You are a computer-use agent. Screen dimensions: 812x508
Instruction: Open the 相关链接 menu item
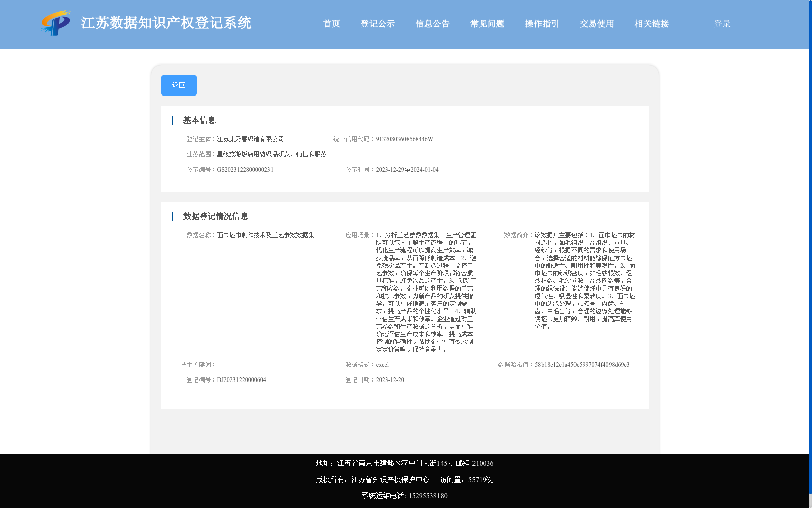(652, 24)
